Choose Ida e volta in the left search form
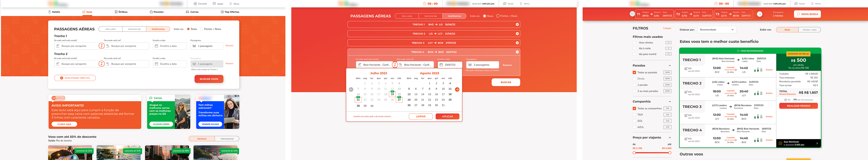This screenshot has width=868, height=160. point(111,29)
